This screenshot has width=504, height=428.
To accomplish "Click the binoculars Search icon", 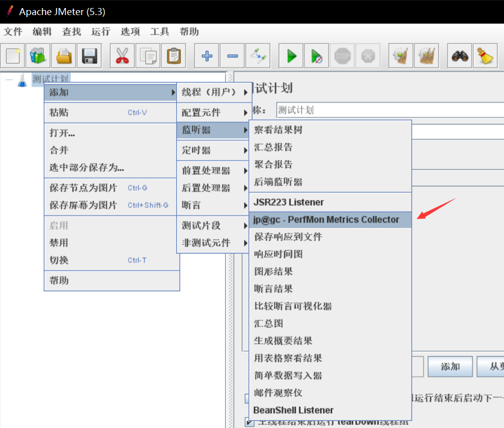I will coord(460,55).
